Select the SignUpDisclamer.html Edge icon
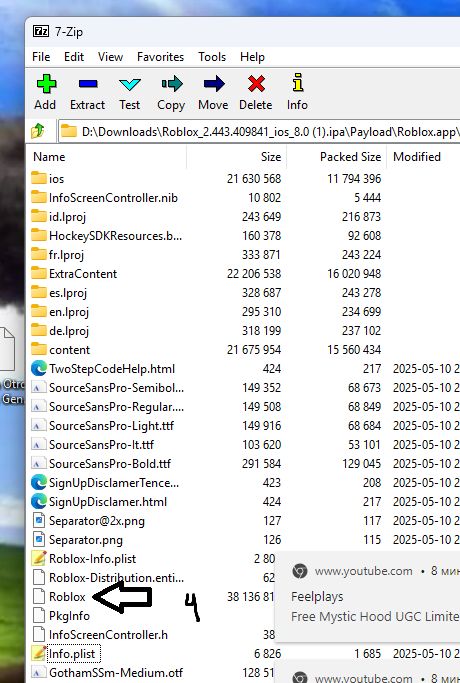Viewport: 460px width, 683px height. coord(39,501)
